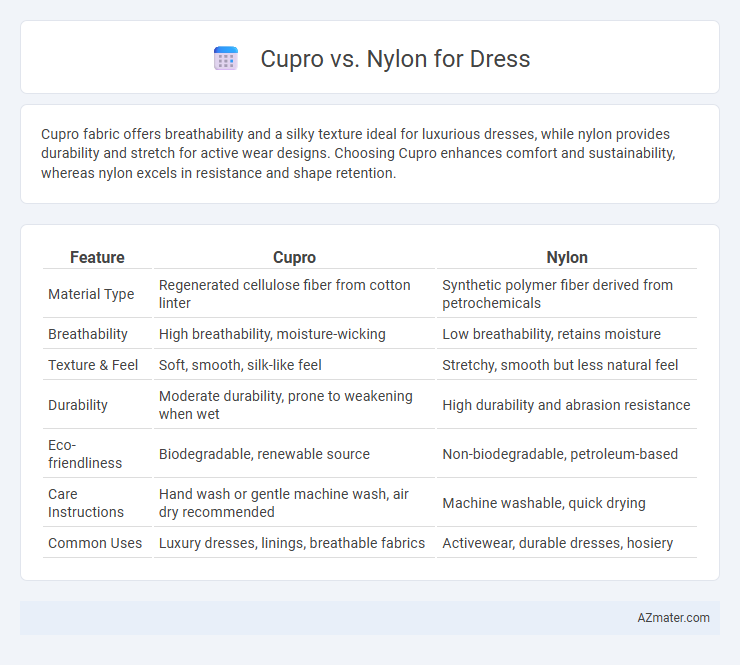Click the 'Feature' column header
This screenshot has height=665, width=740.
[97, 257]
